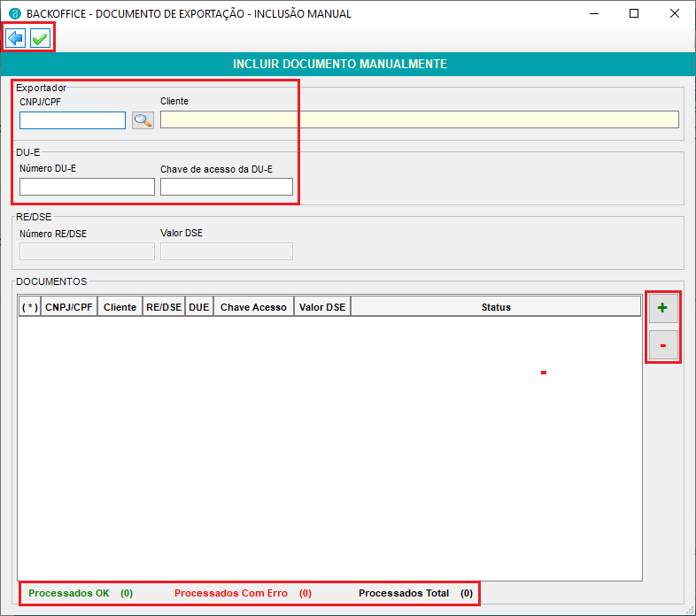The image size is (696, 616).
Task: Open exporter search with magnifier icon
Action: (x=143, y=120)
